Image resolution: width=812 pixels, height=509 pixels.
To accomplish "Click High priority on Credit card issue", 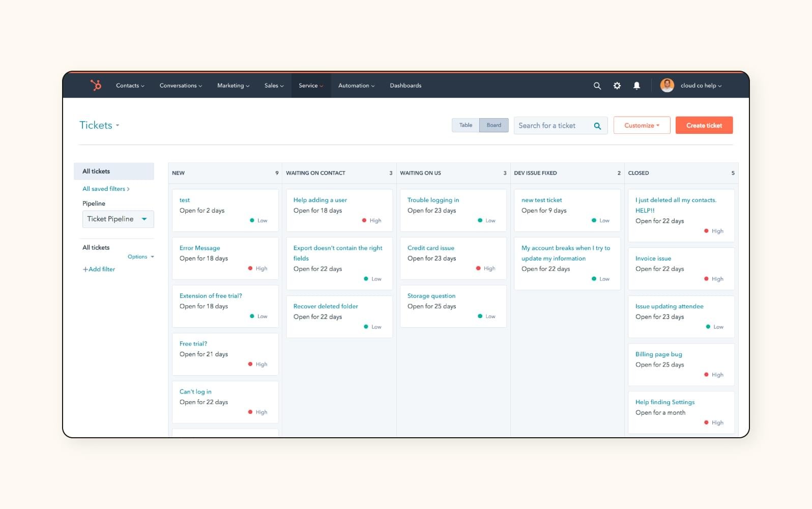I will 486,268.
